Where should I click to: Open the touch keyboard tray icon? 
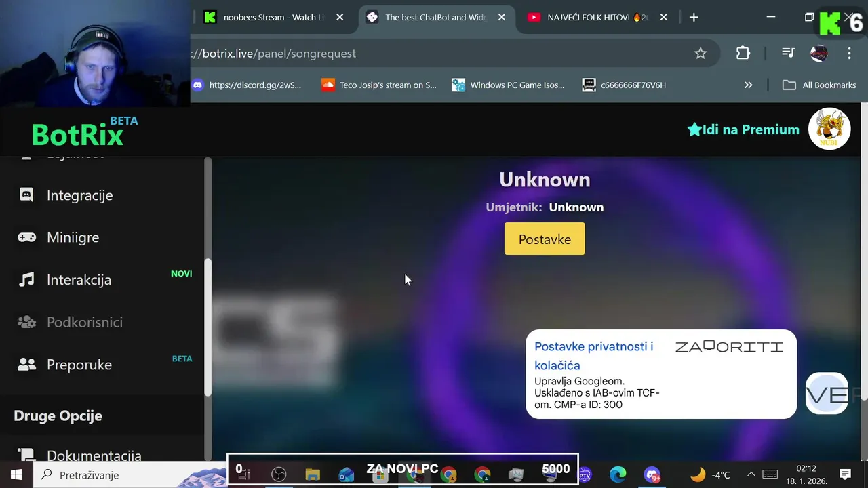pos(770,474)
